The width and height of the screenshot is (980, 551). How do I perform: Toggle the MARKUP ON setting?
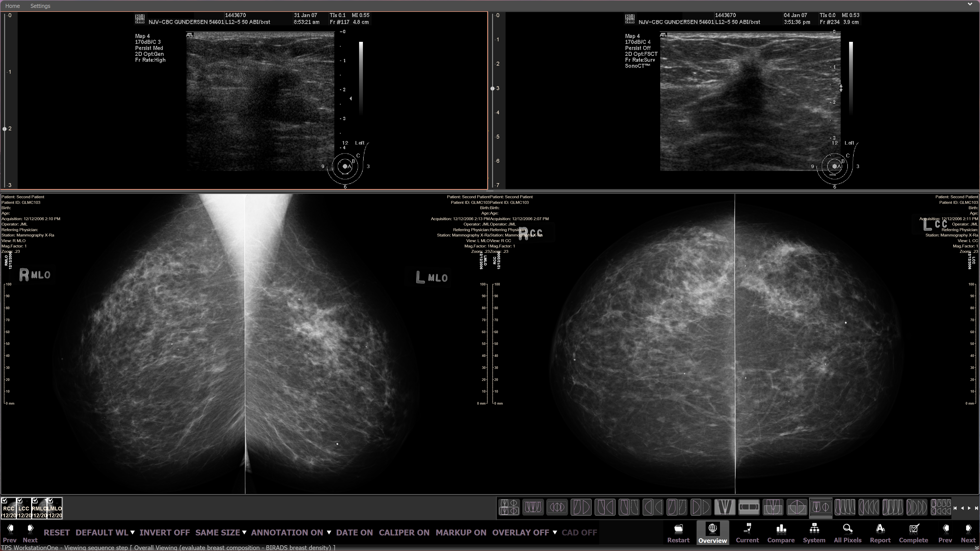click(x=461, y=532)
